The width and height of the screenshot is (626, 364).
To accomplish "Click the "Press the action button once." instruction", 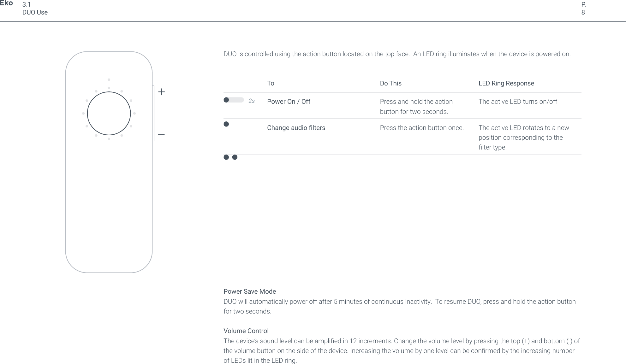I will (x=422, y=128).
